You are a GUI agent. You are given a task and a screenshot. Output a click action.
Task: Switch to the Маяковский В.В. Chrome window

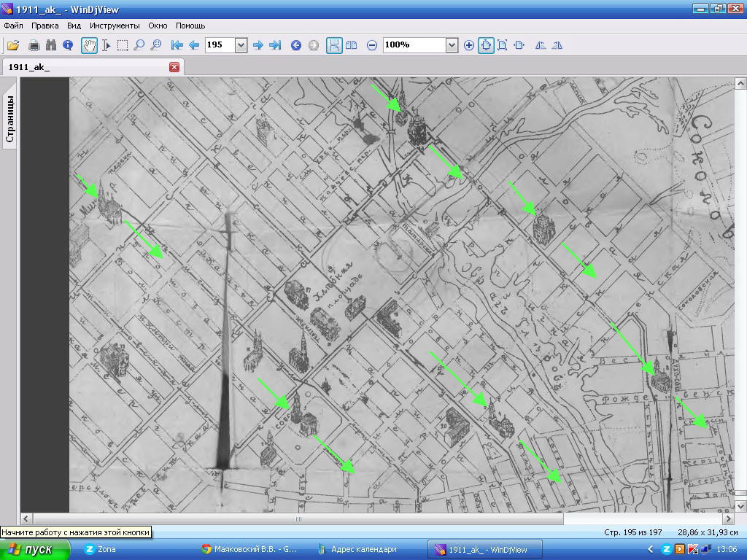point(251,550)
